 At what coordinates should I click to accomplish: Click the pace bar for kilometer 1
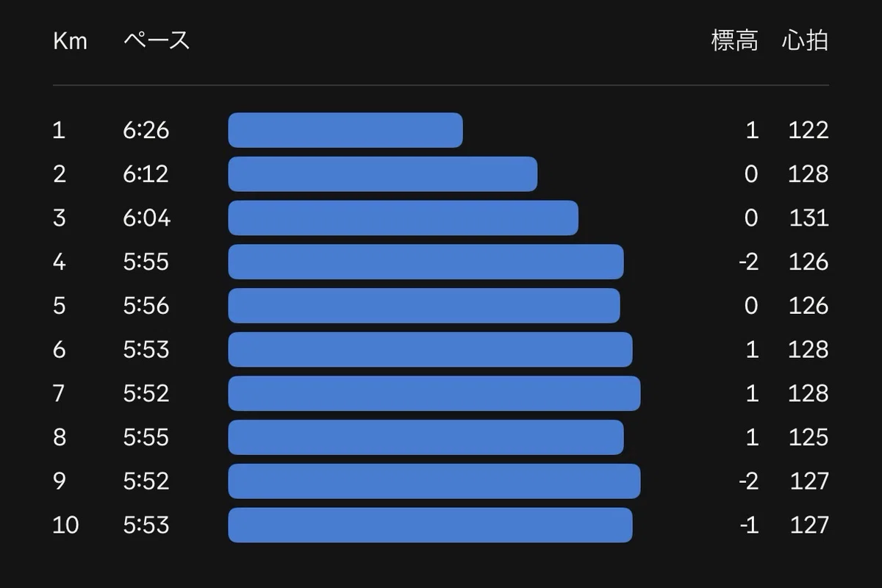tap(345, 130)
